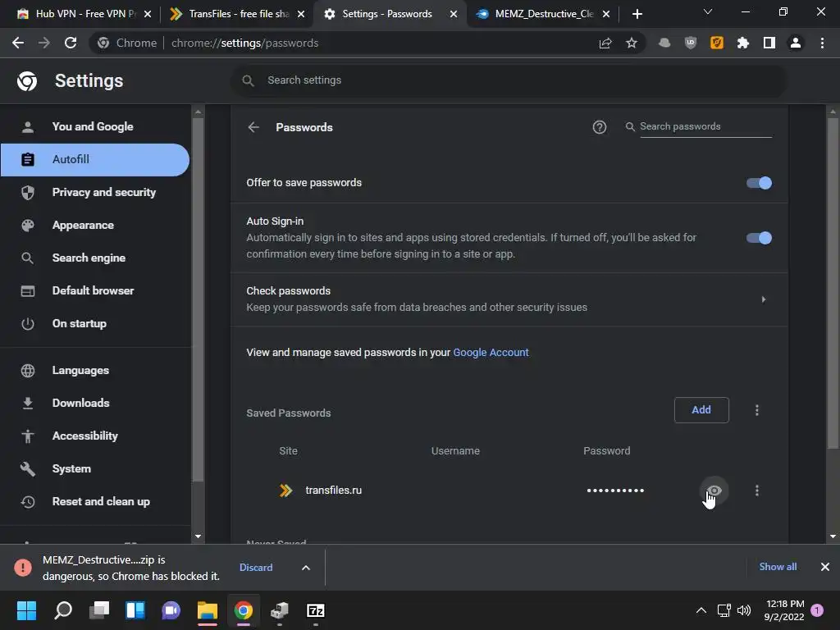
Task: Open clock and date panel
Action: tap(783, 610)
